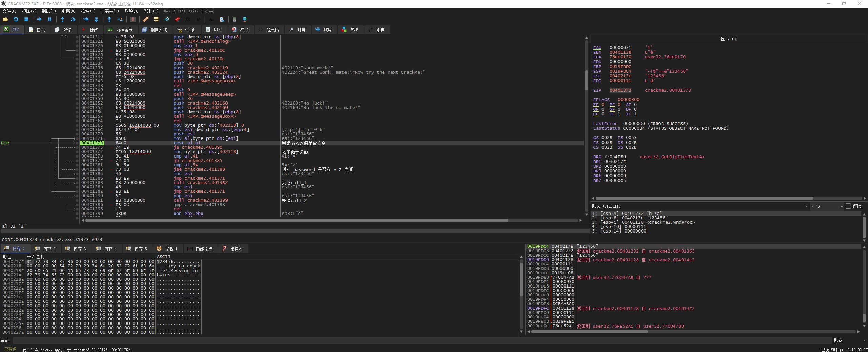The image size is (868, 352).
Task: Decrease argument count with down arrow
Action: [x=812, y=206]
